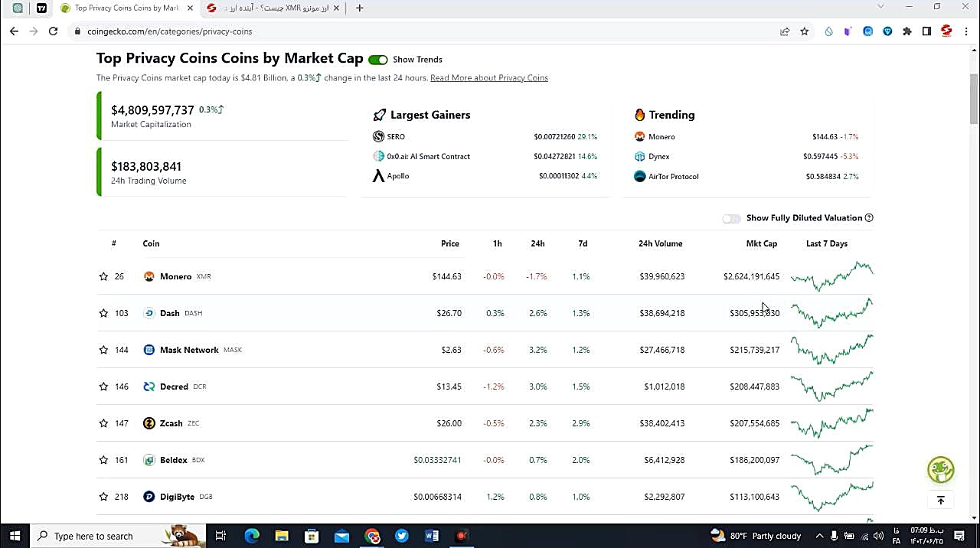Screen dimensions: 980x548
Task: Open a new browser tab
Action: click(360, 8)
